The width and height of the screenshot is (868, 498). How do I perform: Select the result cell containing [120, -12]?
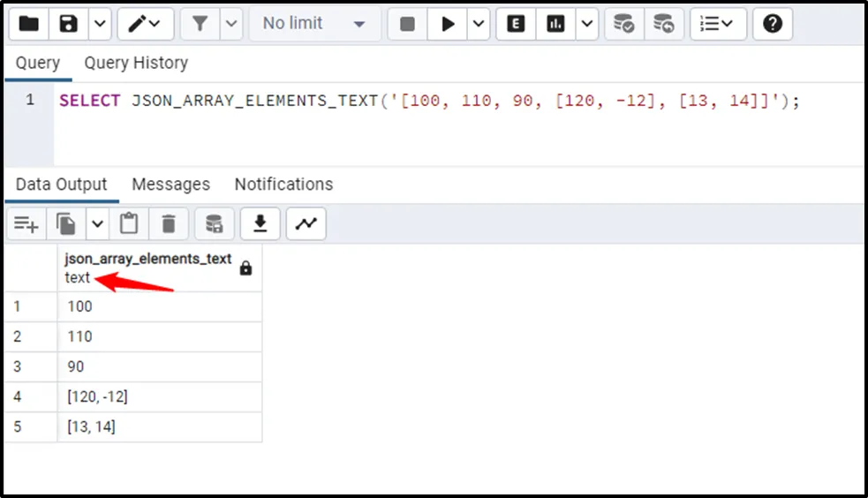coord(160,396)
